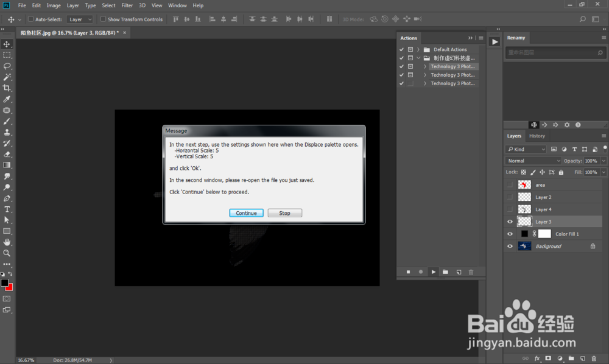This screenshot has width=609, height=364.
Task: Expand Actions panel double-arrow menu
Action: (x=470, y=38)
